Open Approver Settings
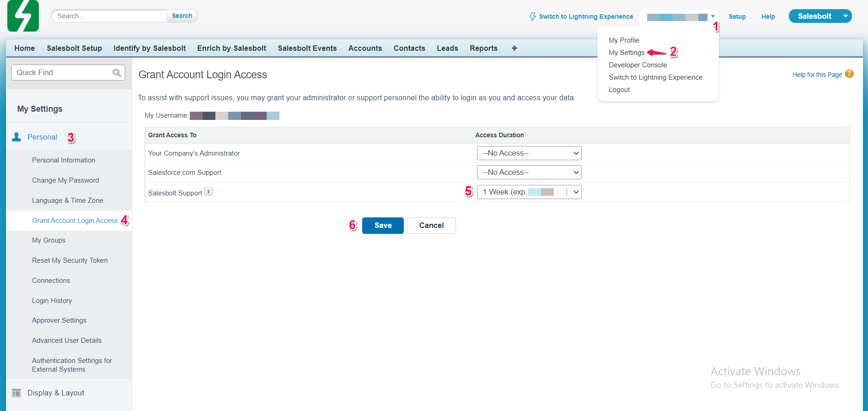868x411 pixels. [x=59, y=320]
